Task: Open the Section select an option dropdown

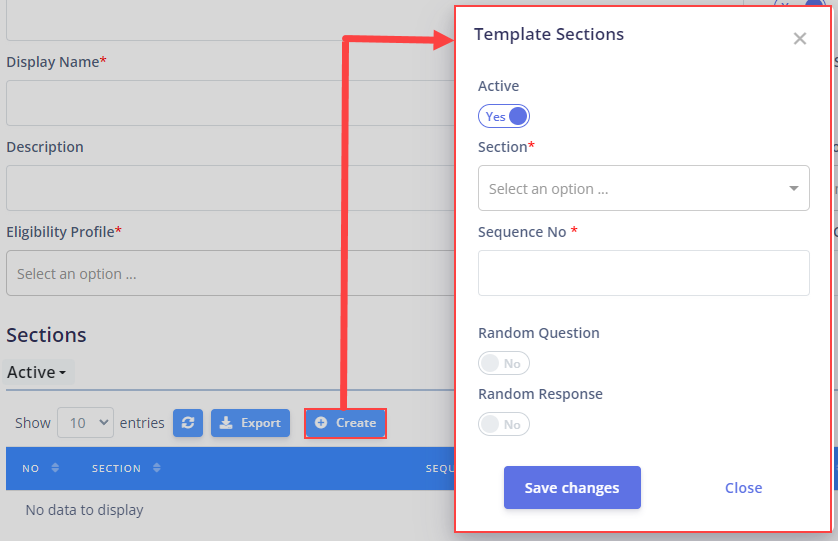Action: point(643,188)
